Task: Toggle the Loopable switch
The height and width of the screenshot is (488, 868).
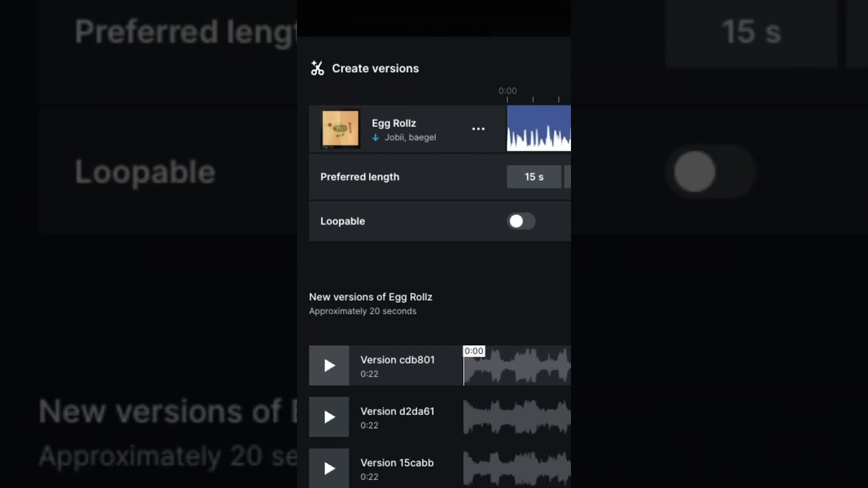Action: tap(521, 221)
